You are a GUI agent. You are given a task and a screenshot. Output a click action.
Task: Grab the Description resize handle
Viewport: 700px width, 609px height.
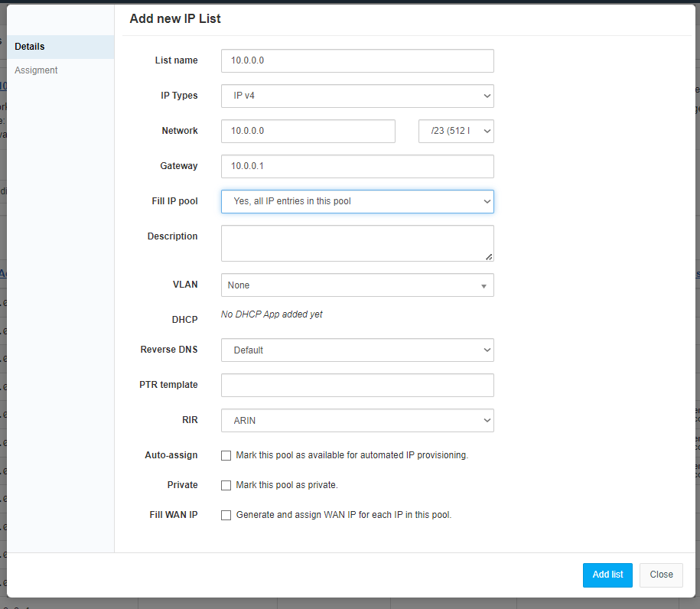489,256
